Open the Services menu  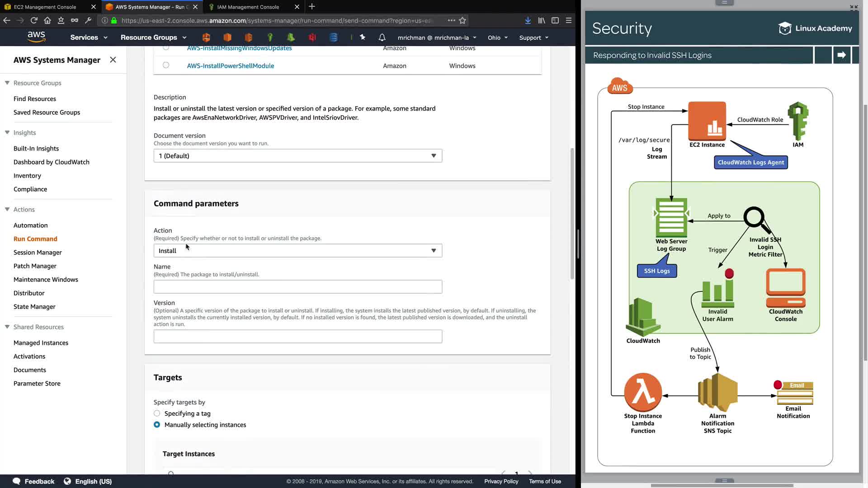coord(89,38)
